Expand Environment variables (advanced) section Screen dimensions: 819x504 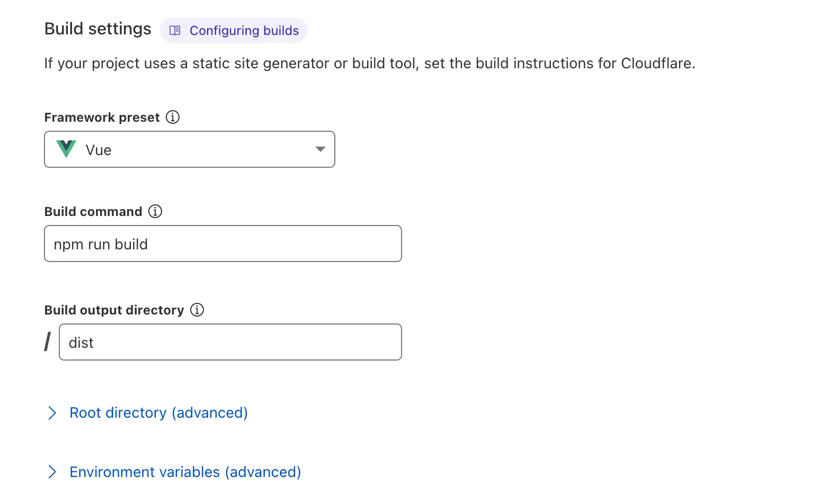pyautogui.click(x=185, y=472)
